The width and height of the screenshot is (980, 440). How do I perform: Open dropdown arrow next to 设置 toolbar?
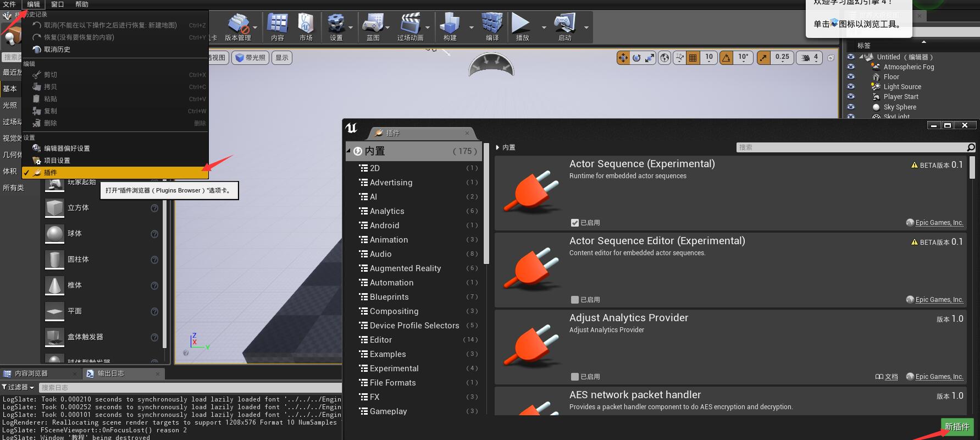click(x=351, y=27)
